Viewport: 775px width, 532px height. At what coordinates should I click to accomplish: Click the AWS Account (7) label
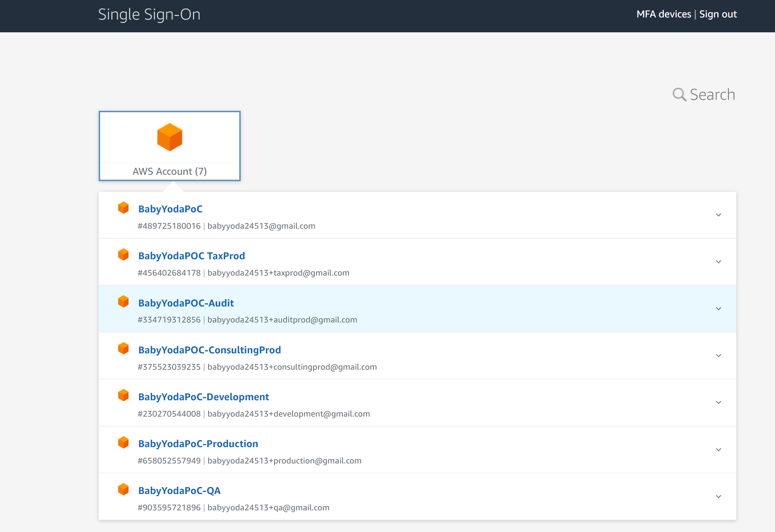click(170, 171)
